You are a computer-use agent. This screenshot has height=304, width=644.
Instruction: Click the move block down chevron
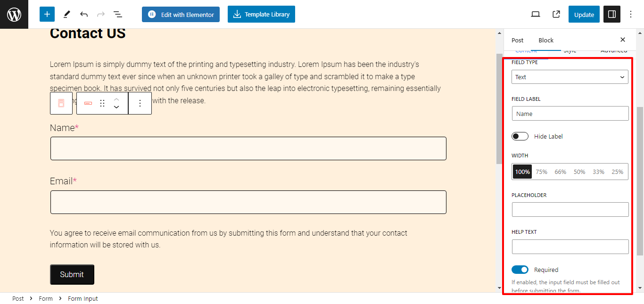tap(116, 107)
